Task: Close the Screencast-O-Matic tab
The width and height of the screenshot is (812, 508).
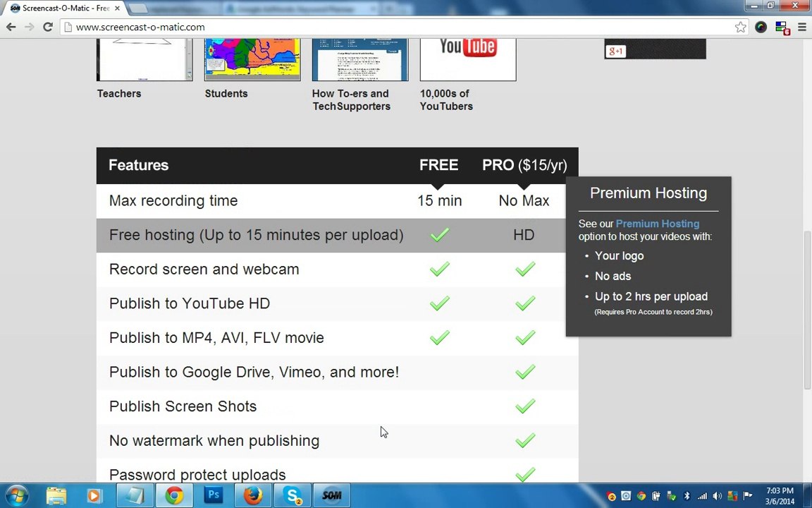Action: (117, 8)
